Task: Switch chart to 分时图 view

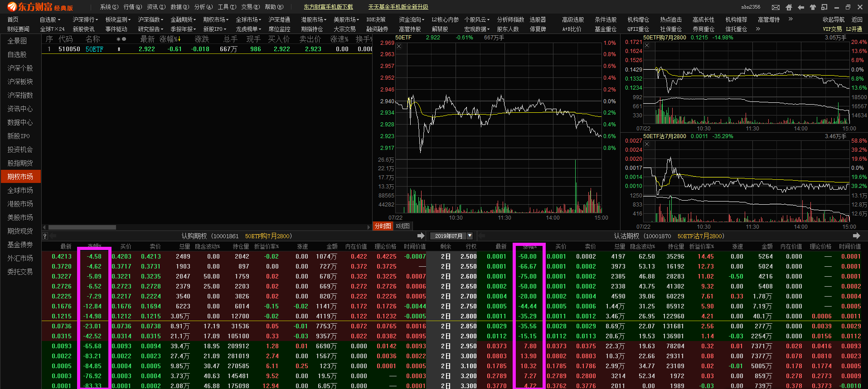Action: pyautogui.click(x=383, y=226)
